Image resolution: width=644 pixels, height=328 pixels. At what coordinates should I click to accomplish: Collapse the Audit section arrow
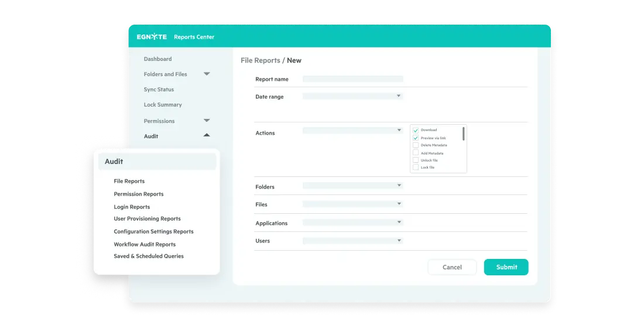point(207,135)
